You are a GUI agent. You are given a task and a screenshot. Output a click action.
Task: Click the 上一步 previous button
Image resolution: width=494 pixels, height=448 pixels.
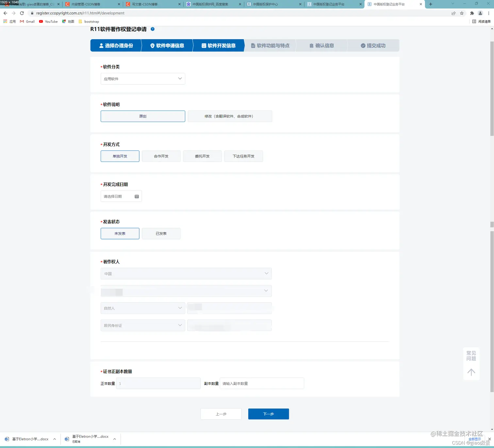pyautogui.click(x=221, y=414)
